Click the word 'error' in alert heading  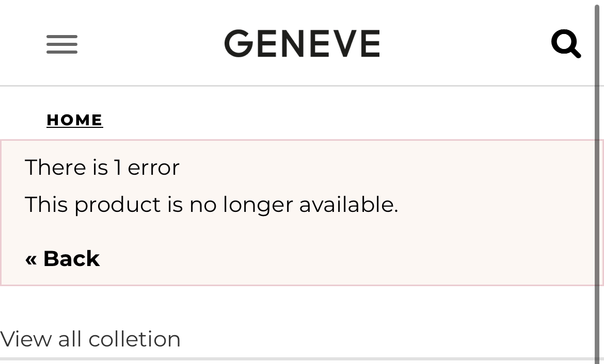pos(154,168)
